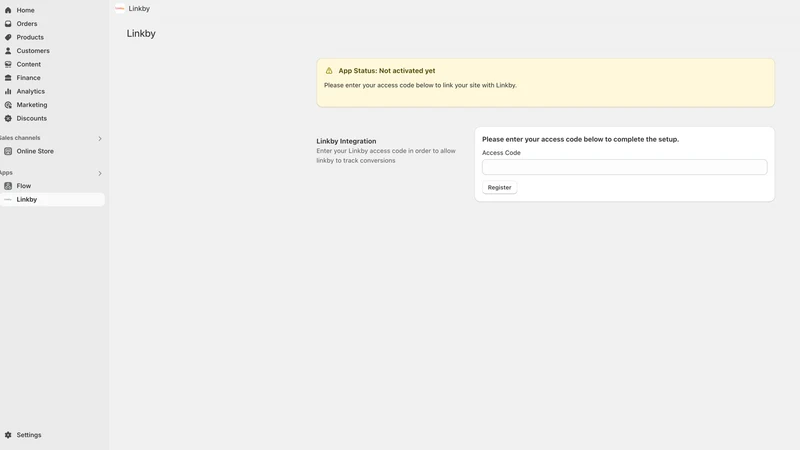Viewport: 800px width, 450px height.
Task: Click the 'Linkby Integration' heading
Action: click(x=346, y=141)
